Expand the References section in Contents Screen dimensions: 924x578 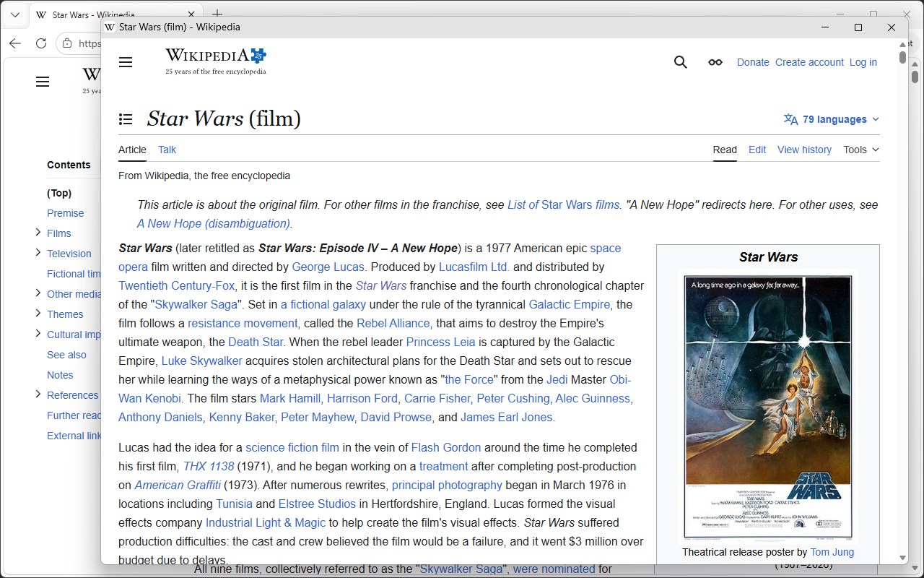pos(38,394)
